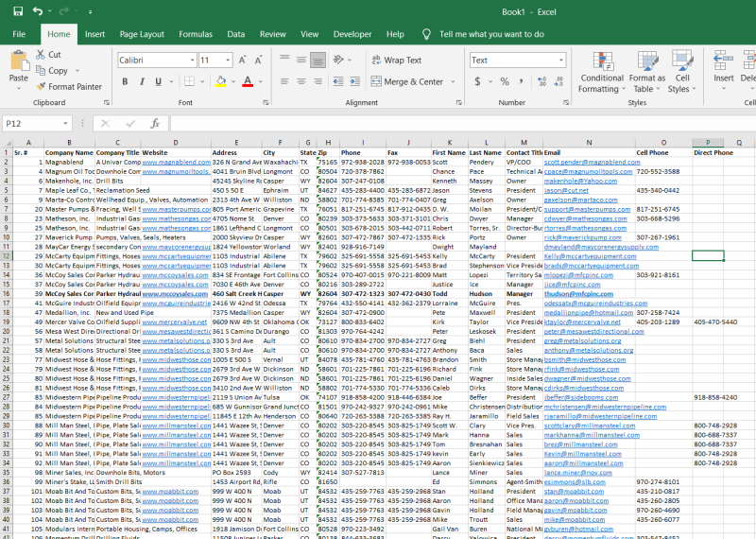
Task: Click the Cut scissors icon
Action: click(x=42, y=55)
